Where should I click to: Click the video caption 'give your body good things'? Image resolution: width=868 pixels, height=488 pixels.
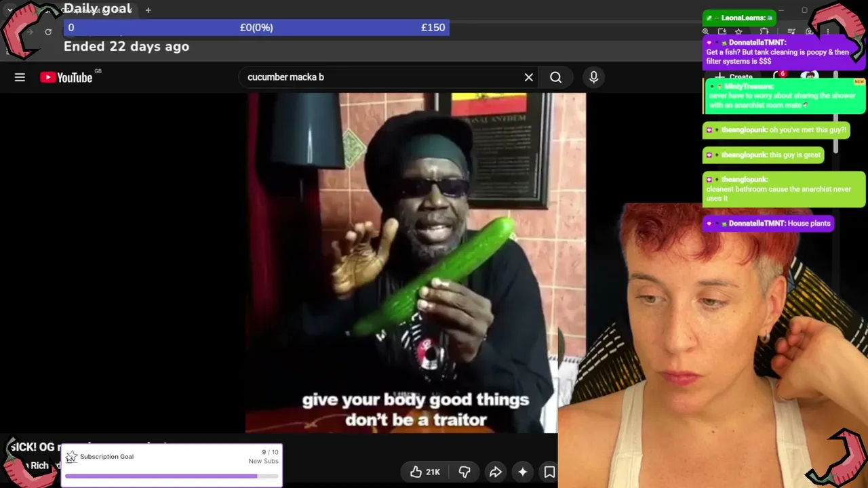(x=416, y=400)
